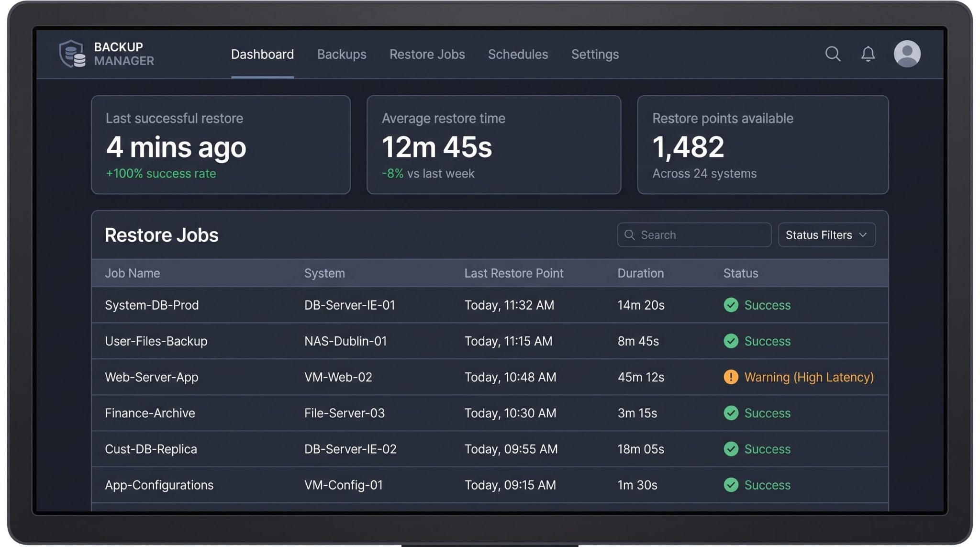Select the System-DB-Prod job name
The height and width of the screenshot is (547, 980).
tap(152, 305)
